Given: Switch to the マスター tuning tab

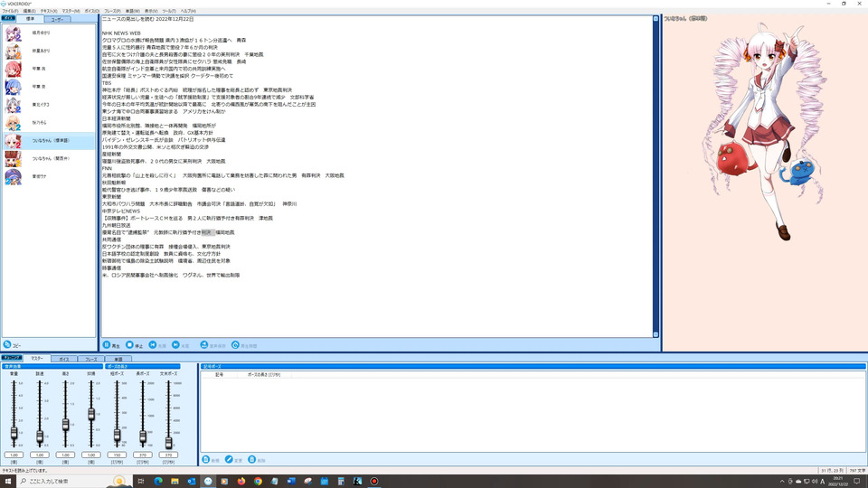Looking at the screenshot, I should click(x=36, y=359).
